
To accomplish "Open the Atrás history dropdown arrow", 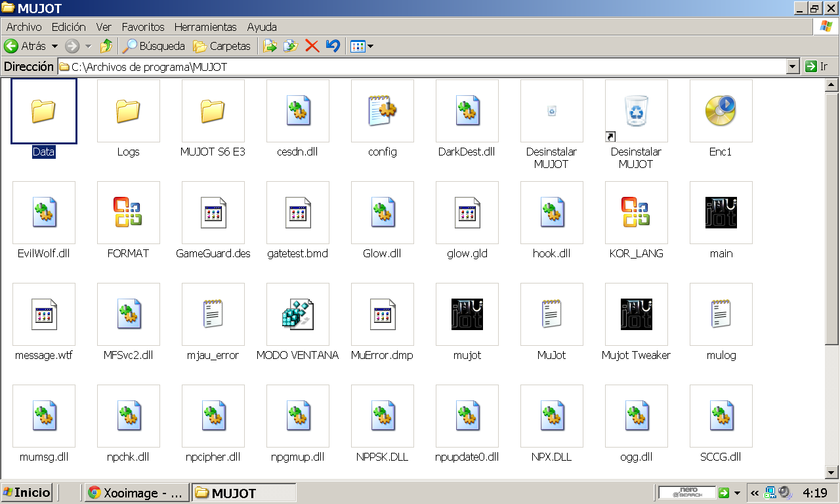I will click(54, 46).
